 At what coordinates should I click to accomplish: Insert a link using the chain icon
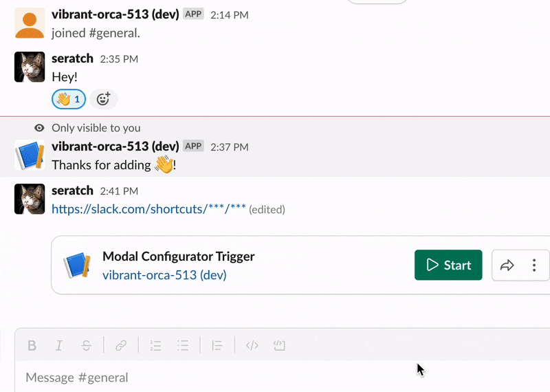(x=121, y=346)
